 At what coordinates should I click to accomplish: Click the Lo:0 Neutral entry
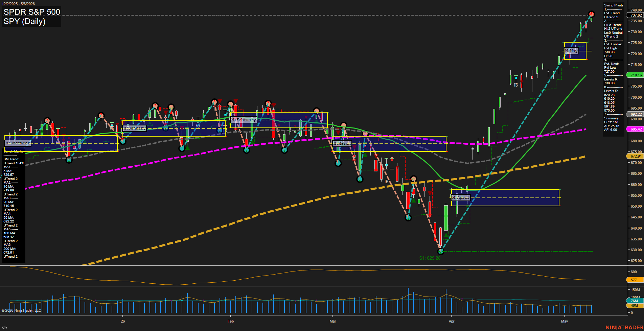pos(613,33)
